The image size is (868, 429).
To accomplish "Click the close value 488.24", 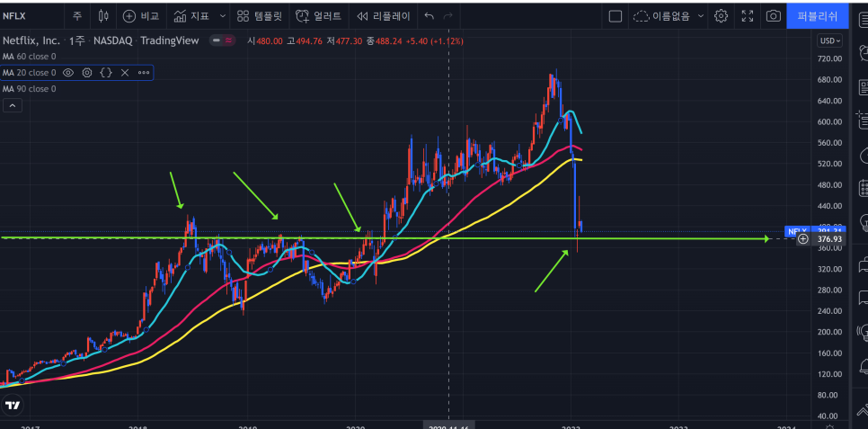I will pyautogui.click(x=388, y=41).
